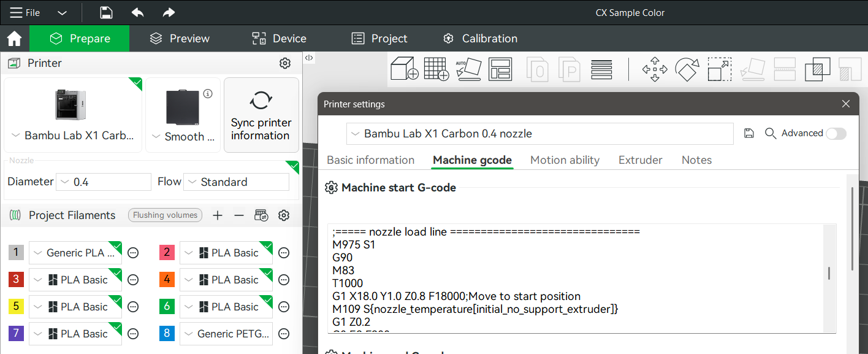Click the save project icon in title bar
This screenshot has height=354, width=868.
pos(106,12)
